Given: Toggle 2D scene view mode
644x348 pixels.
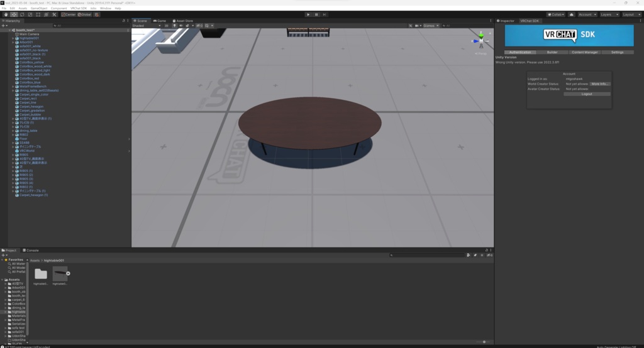Looking at the screenshot, I should 166,26.
